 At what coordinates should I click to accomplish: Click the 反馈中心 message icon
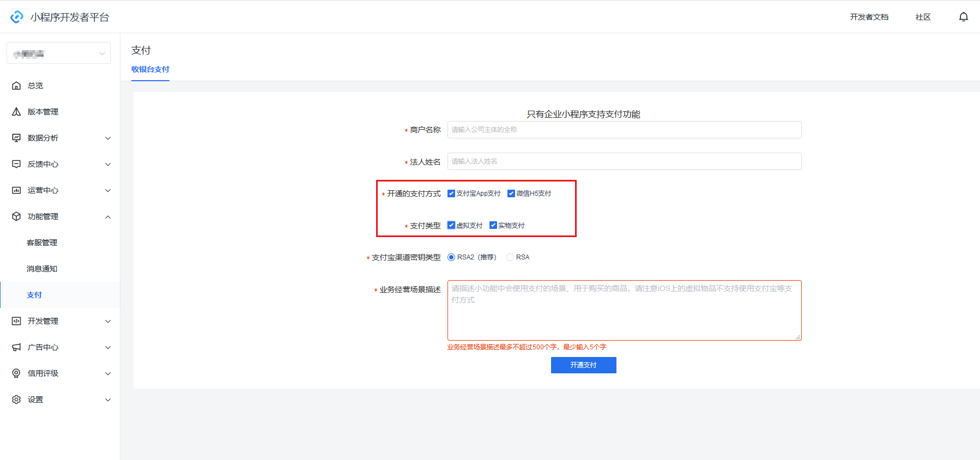(16, 164)
